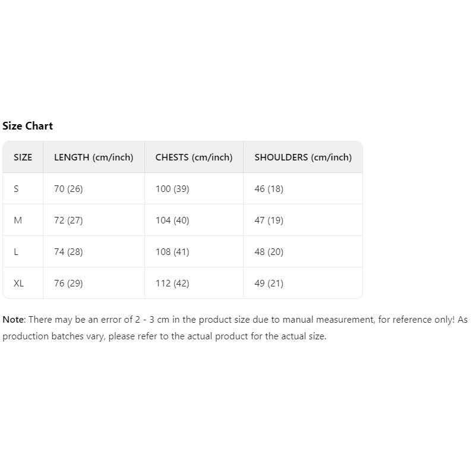476x476 pixels.
Task: Click the 100 (39) chest cell
Action: click(172, 189)
